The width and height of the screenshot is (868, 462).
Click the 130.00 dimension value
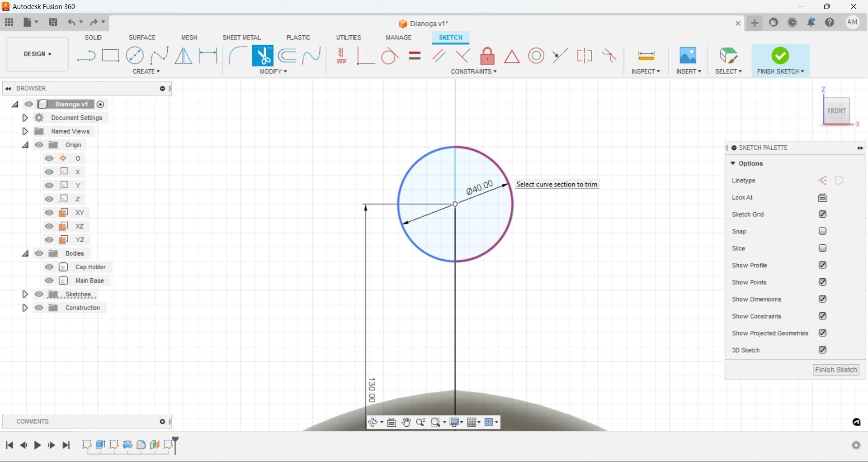pos(372,390)
